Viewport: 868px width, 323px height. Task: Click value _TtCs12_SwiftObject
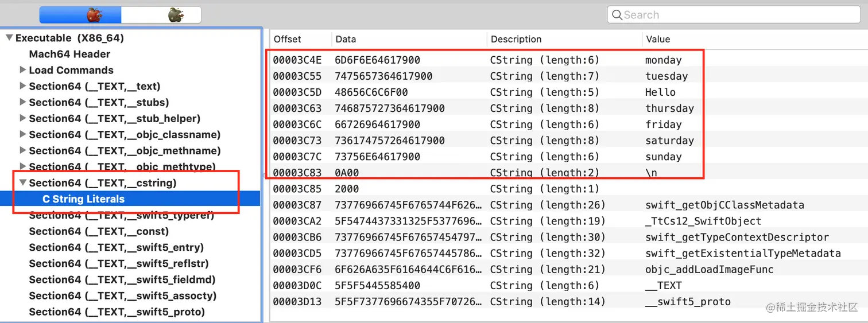click(x=703, y=221)
